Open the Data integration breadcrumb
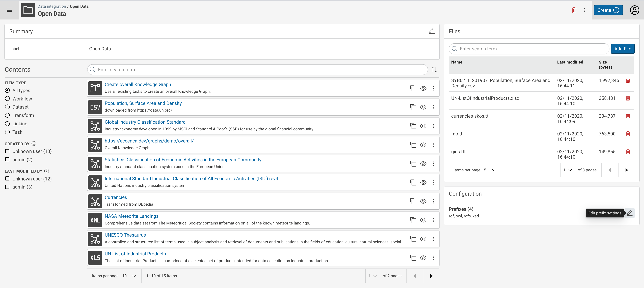 click(x=51, y=6)
